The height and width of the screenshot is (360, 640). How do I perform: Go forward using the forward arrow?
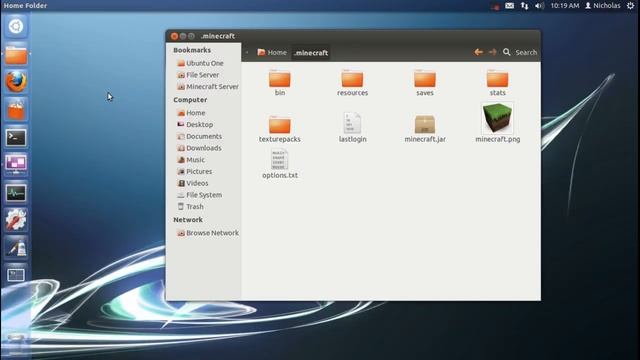tap(493, 52)
